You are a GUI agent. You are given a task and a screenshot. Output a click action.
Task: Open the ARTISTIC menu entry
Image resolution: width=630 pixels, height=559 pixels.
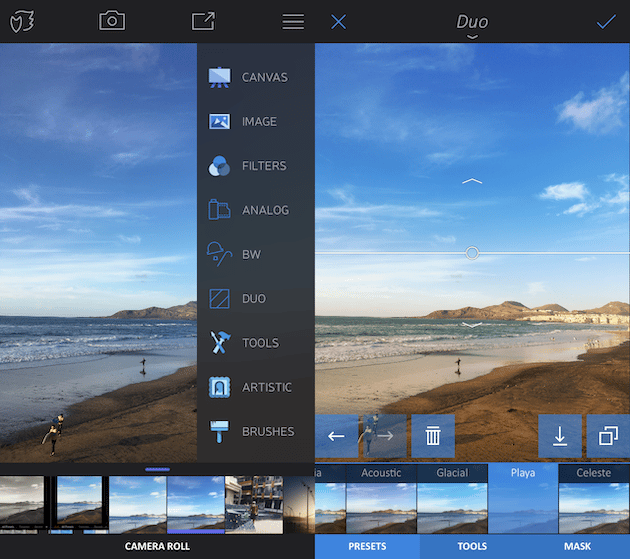pyautogui.click(x=267, y=387)
